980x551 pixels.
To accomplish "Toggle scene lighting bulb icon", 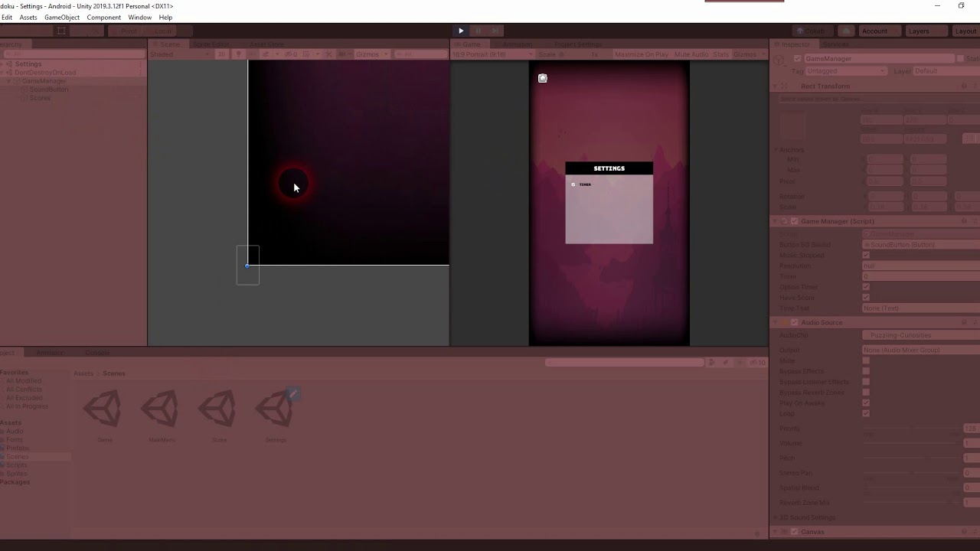I will click(238, 54).
